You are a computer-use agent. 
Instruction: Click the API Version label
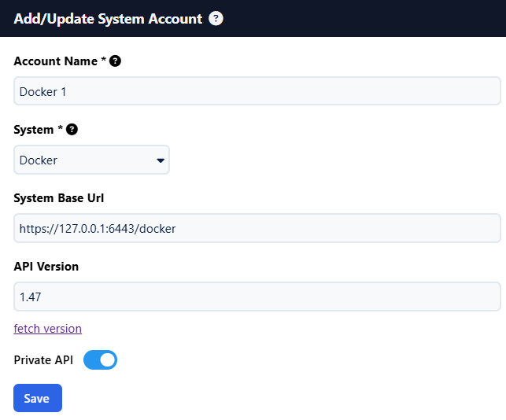46,266
